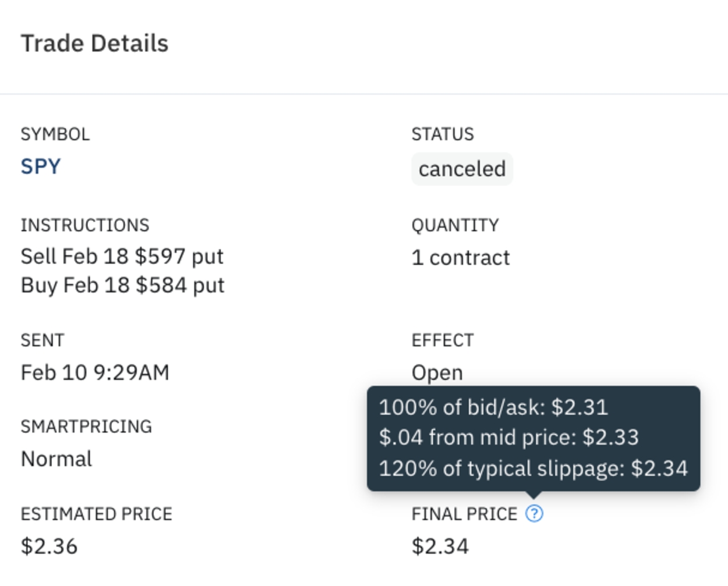Click the ESTIMATED PRICE label
Screen dimensions: 728x586
click(x=96, y=514)
